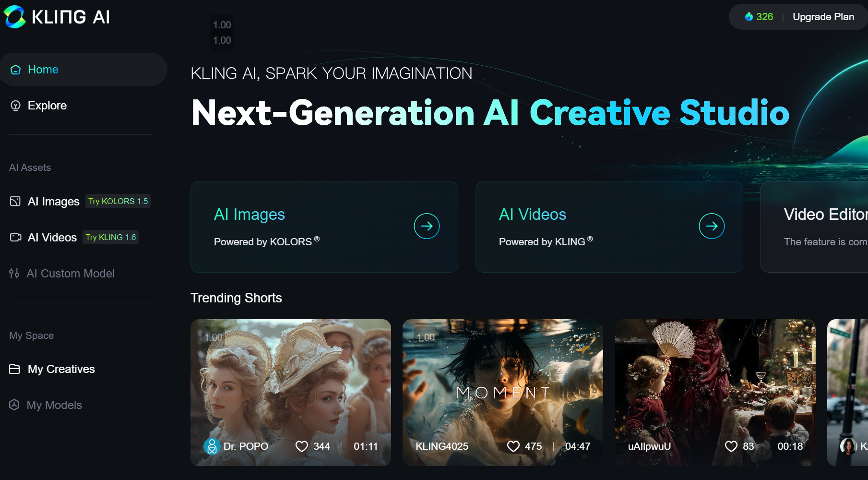Click the AI Videos sidebar icon
Image resolution: width=868 pixels, height=480 pixels.
coord(15,237)
